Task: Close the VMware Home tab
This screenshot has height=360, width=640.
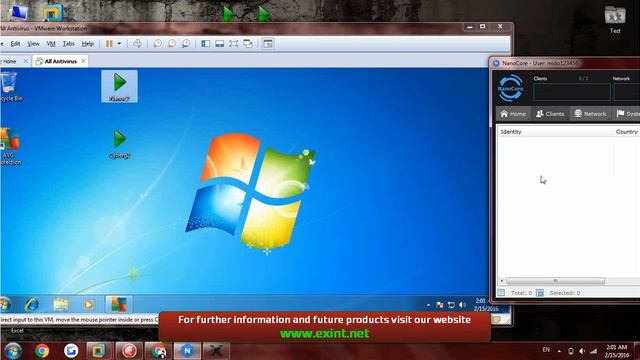Action: [x=26, y=61]
